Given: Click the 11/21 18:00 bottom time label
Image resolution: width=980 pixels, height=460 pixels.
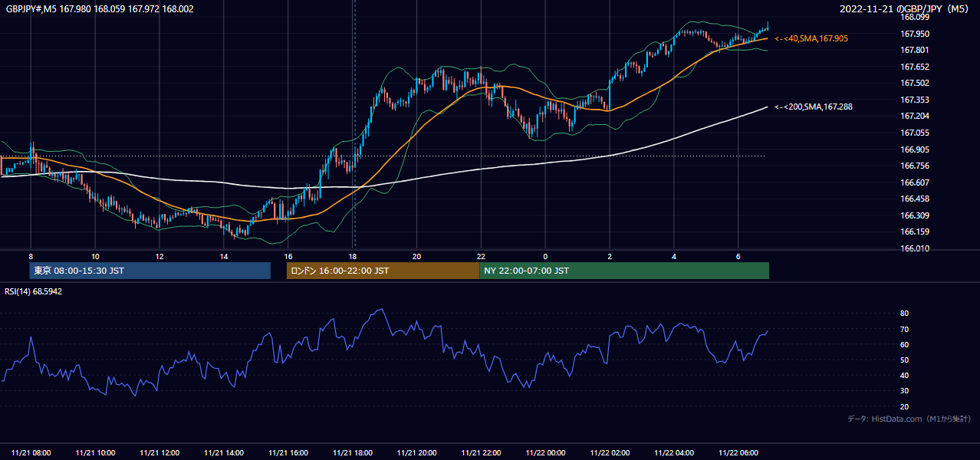Looking at the screenshot, I should pyautogui.click(x=354, y=452).
